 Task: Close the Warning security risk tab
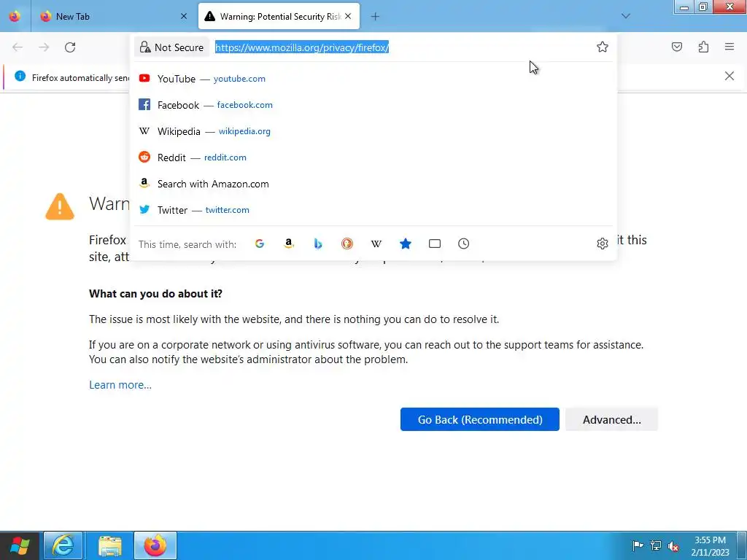(x=348, y=16)
